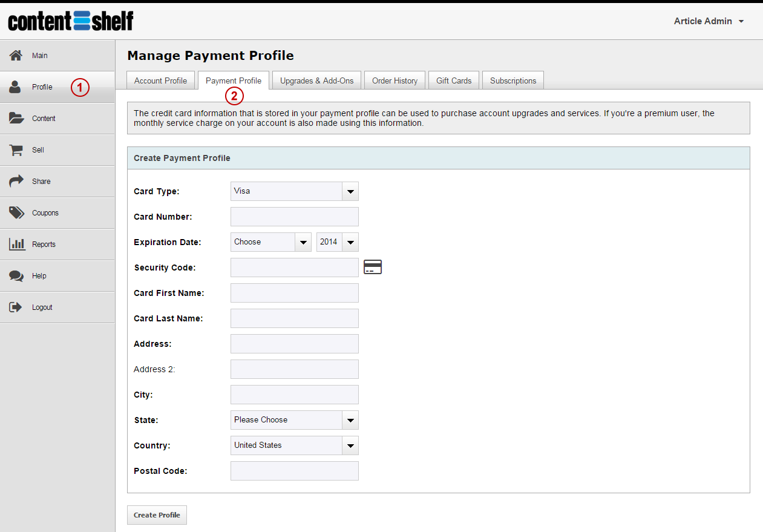The image size is (763, 532).
Task: Open the Upgrades & Add-Ons tab
Action: 316,80
